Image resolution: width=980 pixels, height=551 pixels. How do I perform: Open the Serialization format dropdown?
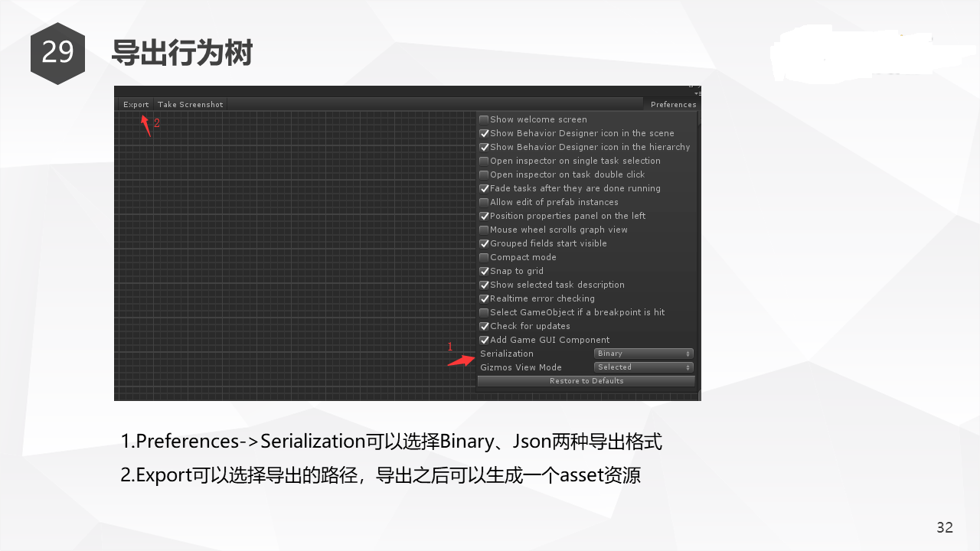tap(642, 353)
